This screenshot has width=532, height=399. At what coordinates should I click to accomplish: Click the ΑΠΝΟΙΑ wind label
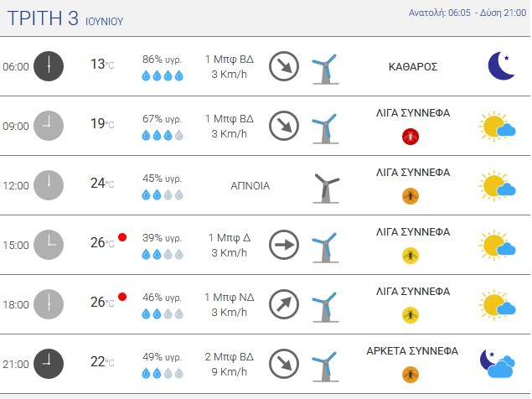click(x=250, y=186)
